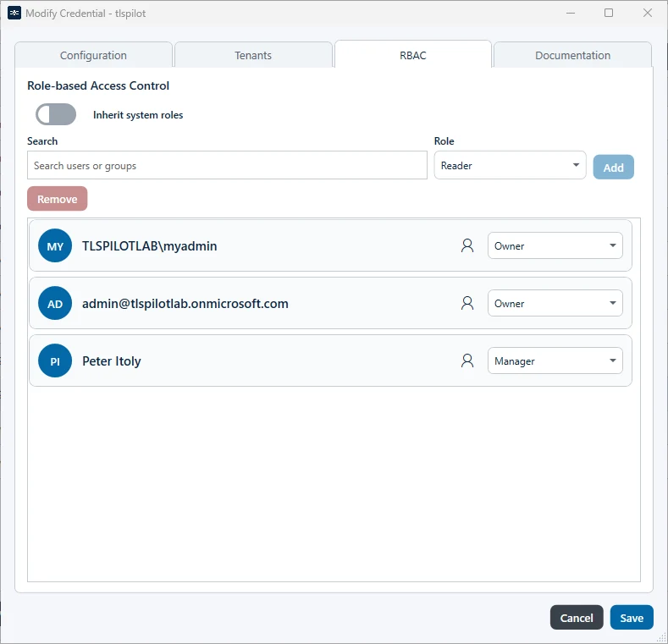668x644 pixels.
Task: Maximize the Modify Credential window
Action: point(609,14)
